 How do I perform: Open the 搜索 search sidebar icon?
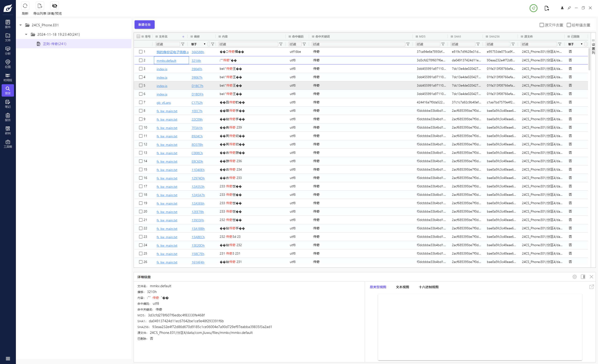8,90
